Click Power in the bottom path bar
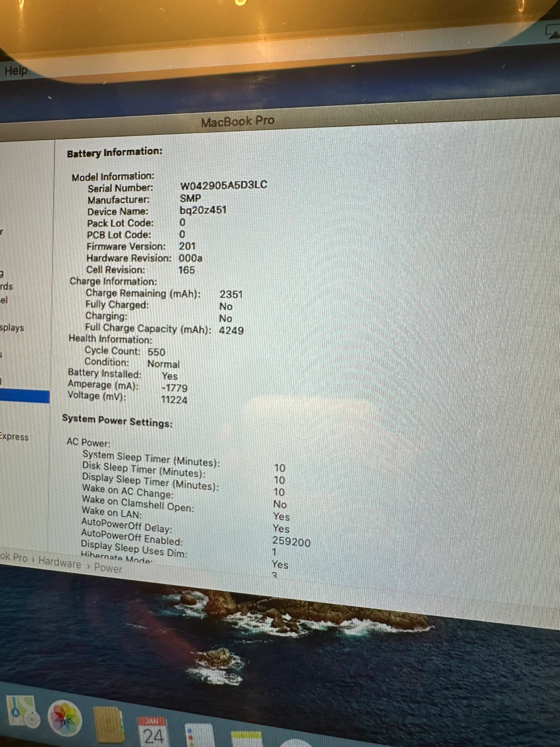This screenshot has width=560, height=747. tap(108, 568)
